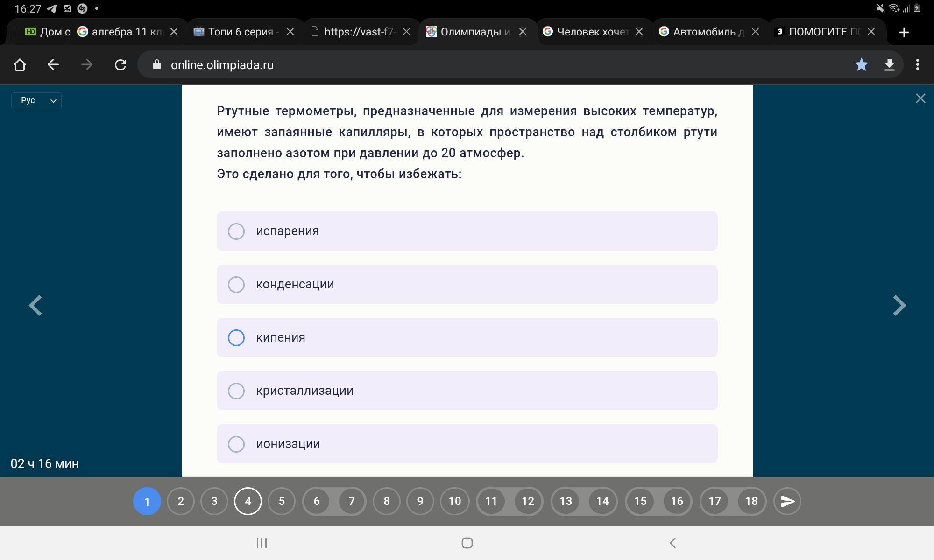Open the "Рус" language dropdown
Viewport: 934px width, 560px height.
pos(36,100)
